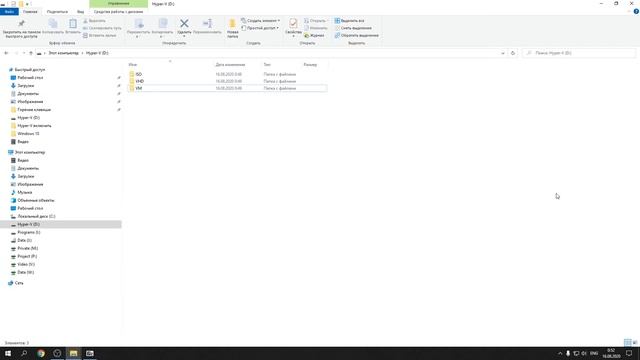The image size is (640, 360).
Task: Open the ribbon Help question mark icon
Action: click(x=636, y=11)
